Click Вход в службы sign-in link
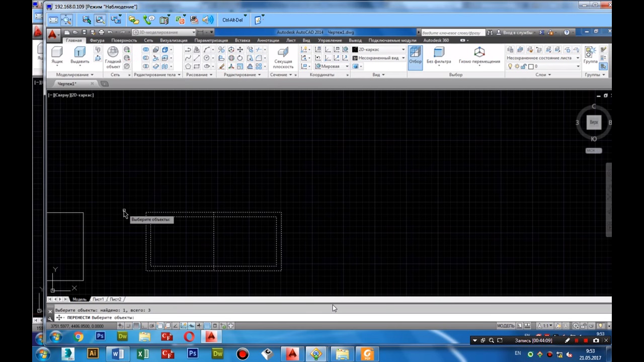 517,33
